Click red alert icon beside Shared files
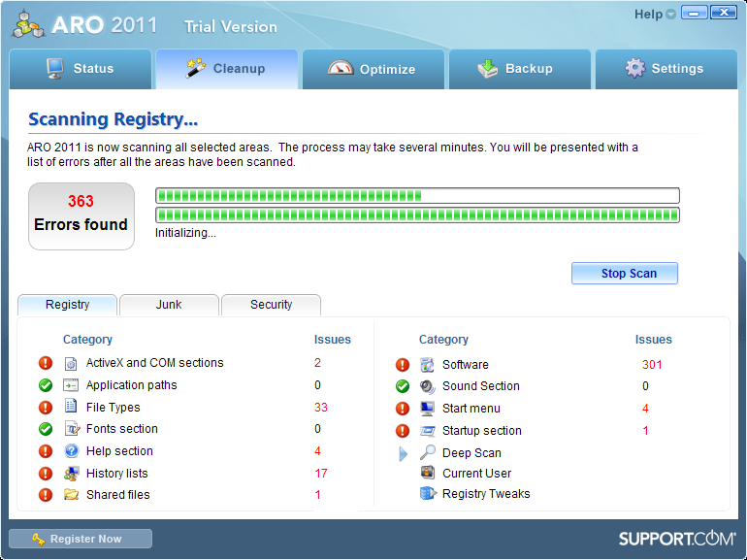The width and height of the screenshot is (747, 560). pyautogui.click(x=46, y=495)
